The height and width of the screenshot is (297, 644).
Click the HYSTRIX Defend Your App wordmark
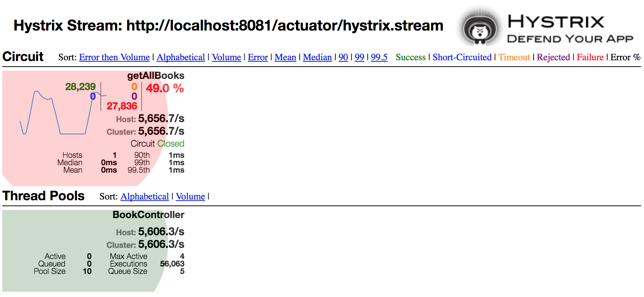click(x=570, y=29)
